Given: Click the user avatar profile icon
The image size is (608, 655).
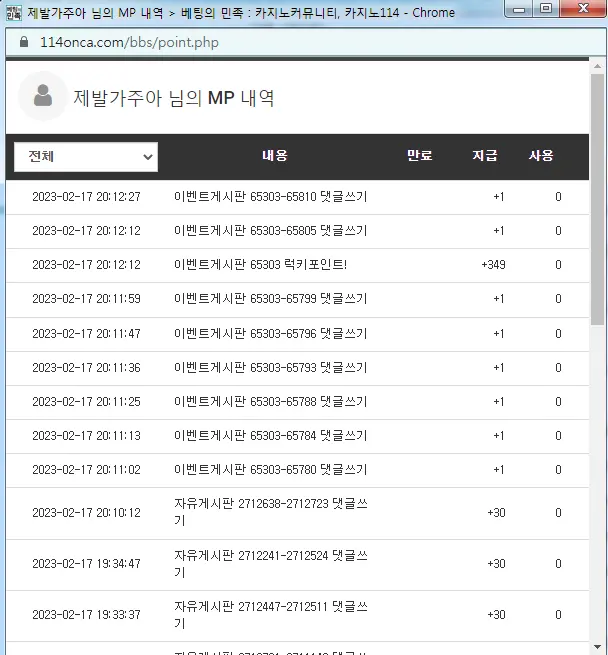Looking at the screenshot, I should click(43, 96).
